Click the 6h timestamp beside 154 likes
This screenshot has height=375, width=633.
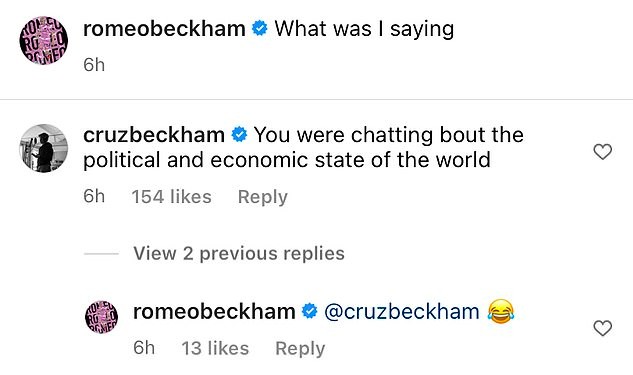click(94, 197)
